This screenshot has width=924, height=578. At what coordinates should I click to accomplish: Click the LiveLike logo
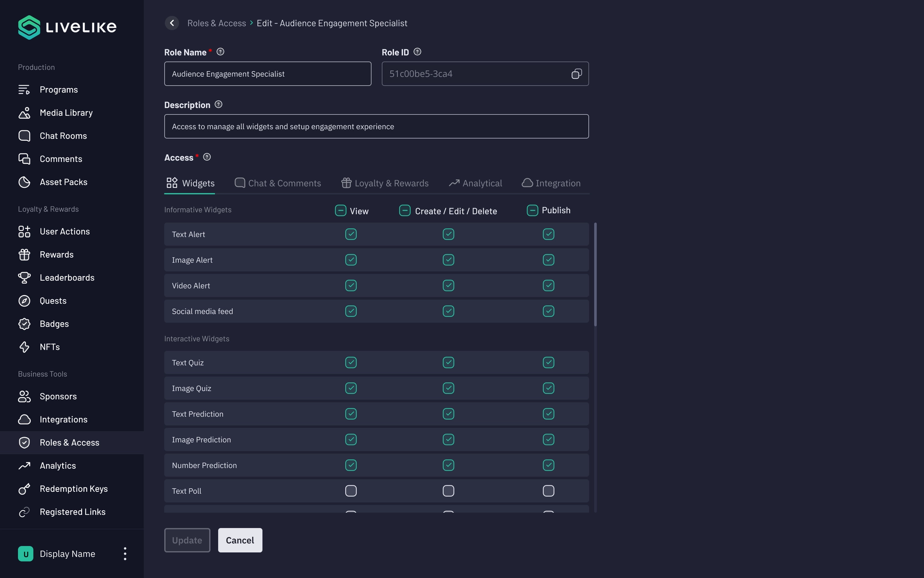point(67,28)
